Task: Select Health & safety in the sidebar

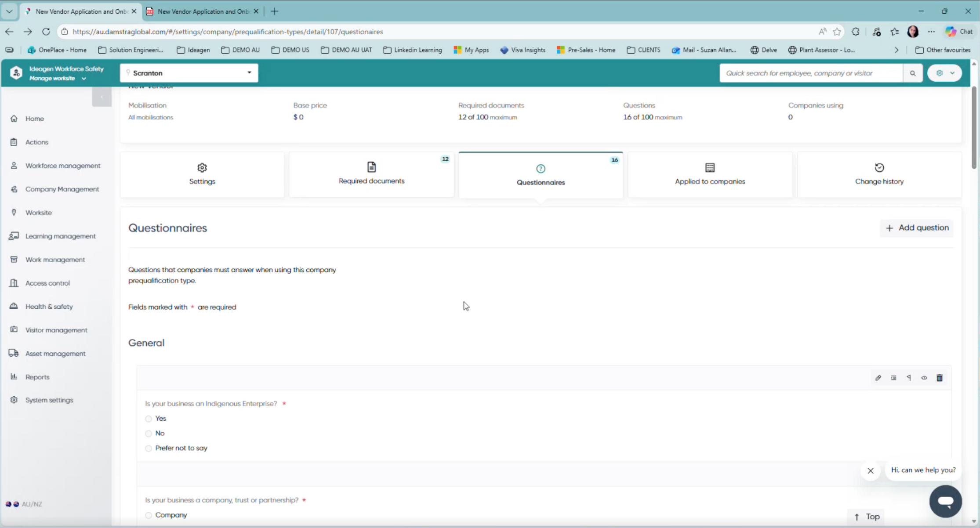Action: (49, 306)
